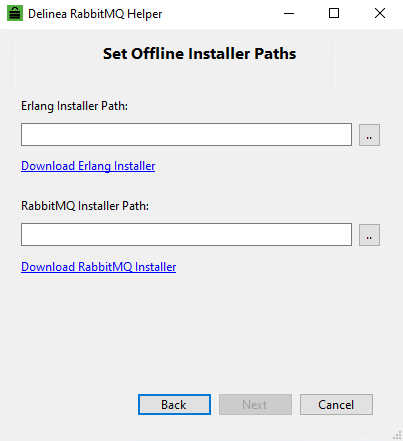Click the window resize grip in the corner
The width and height of the screenshot is (403, 441).
397,435
